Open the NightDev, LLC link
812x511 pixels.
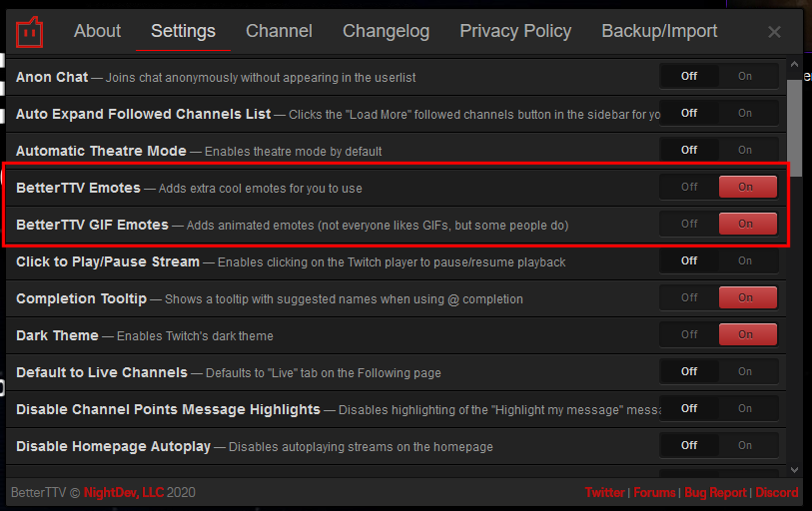pos(124,492)
